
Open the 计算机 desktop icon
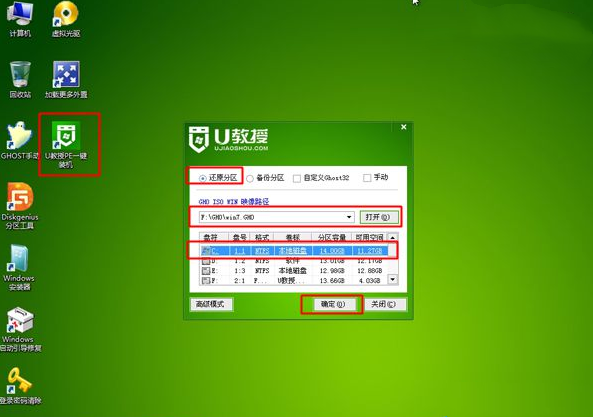click(20, 19)
